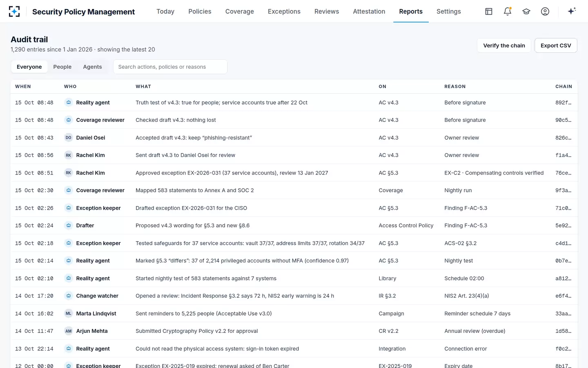Image resolution: width=588 pixels, height=368 pixels.
Task: Click 'Opened a review: Incident Response §3.2' entry
Action: [235, 296]
